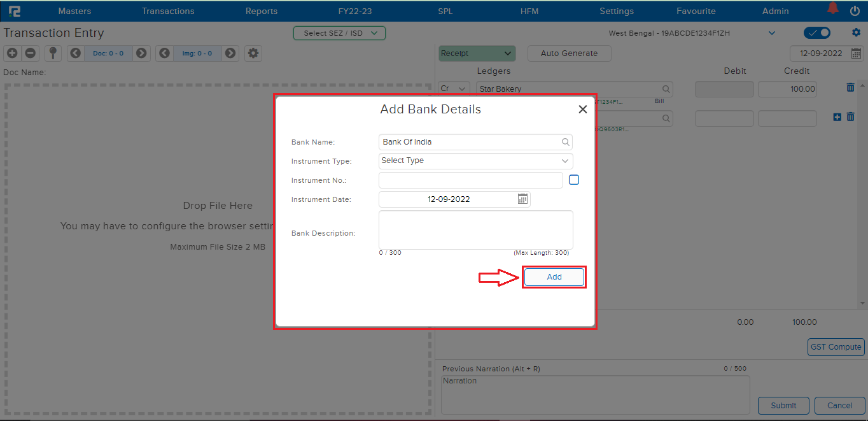Expand the Select SEZ / ISD dropdown

click(x=339, y=32)
